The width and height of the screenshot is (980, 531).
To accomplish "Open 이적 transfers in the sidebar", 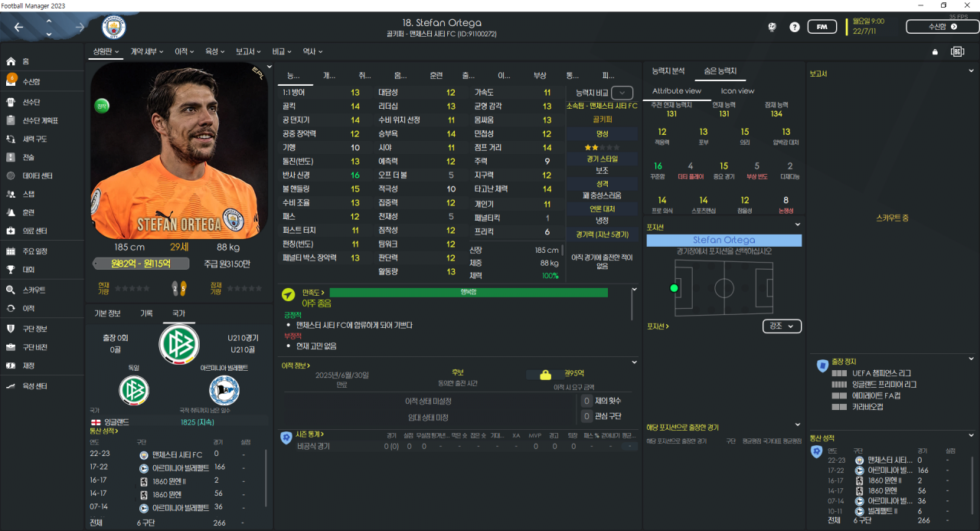I will pos(28,308).
